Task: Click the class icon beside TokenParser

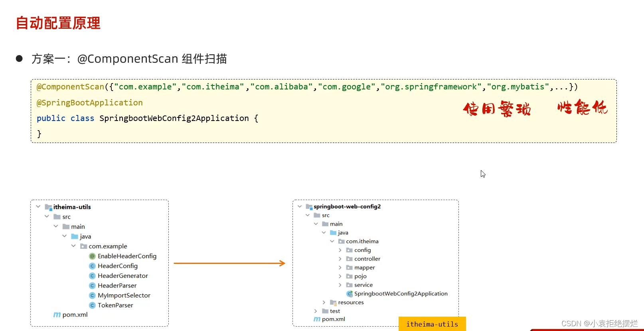Action: point(92,305)
